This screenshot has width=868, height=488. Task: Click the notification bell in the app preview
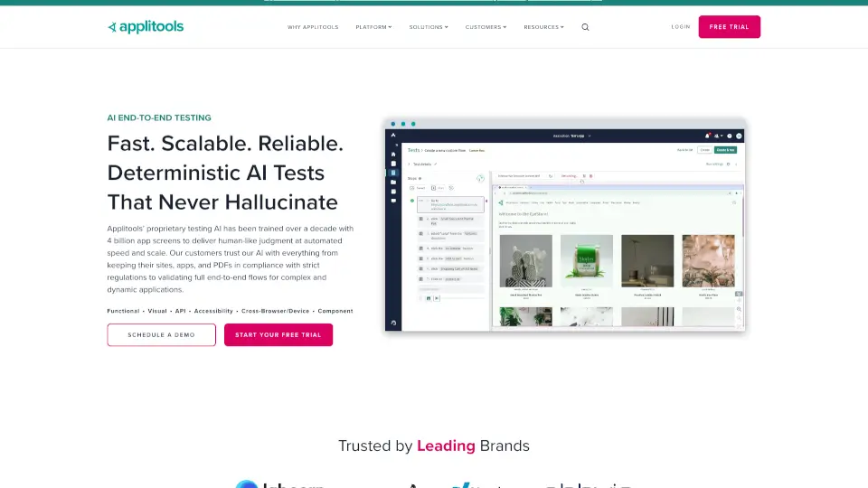click(707, 136)
